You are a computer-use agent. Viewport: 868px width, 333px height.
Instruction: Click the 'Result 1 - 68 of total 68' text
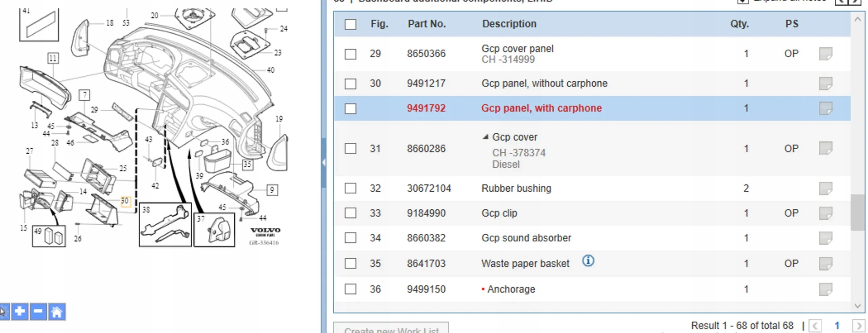742,326
